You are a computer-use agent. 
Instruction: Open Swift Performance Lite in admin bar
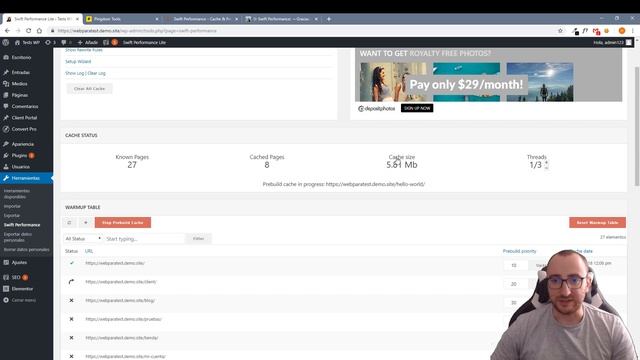click(144, 42)
